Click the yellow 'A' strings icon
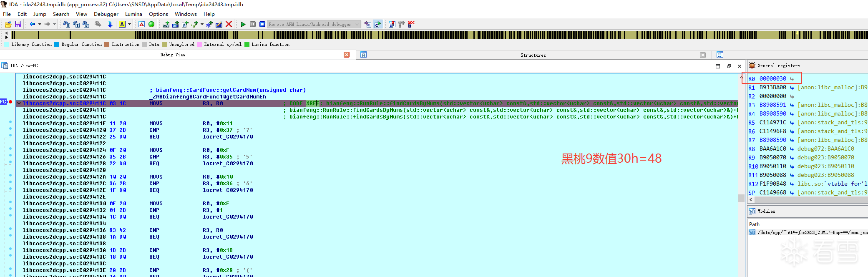Viewport: 868px width, 277px height. pos(122,24)
